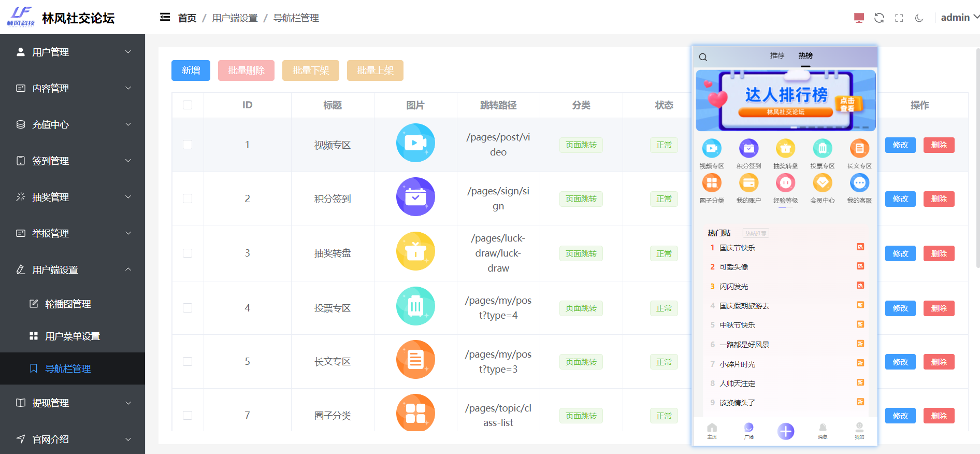The height and width of the screenshot is (454, 980).
Task: Open 轮播图管理 in the sidebar
Action: pos(68,304)
